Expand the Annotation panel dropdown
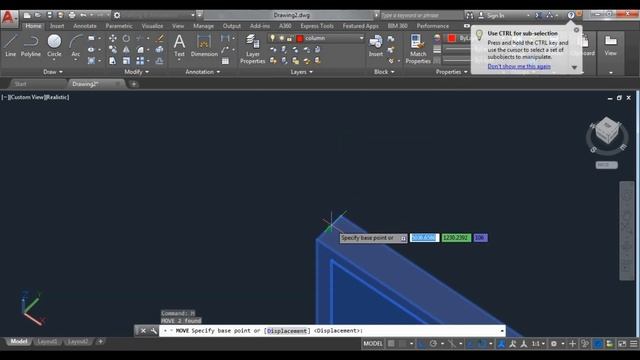This screenshot has height=360, width=640. tap(202, 72)
